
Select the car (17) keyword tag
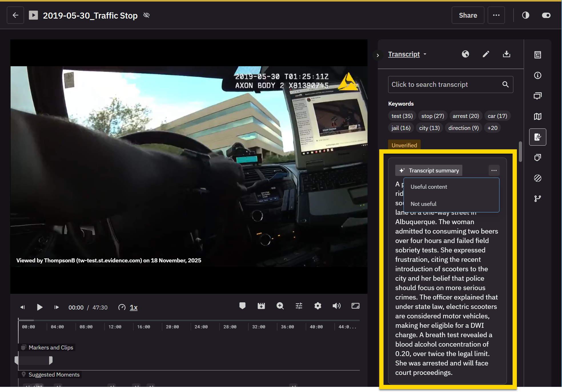click(497, 116)
